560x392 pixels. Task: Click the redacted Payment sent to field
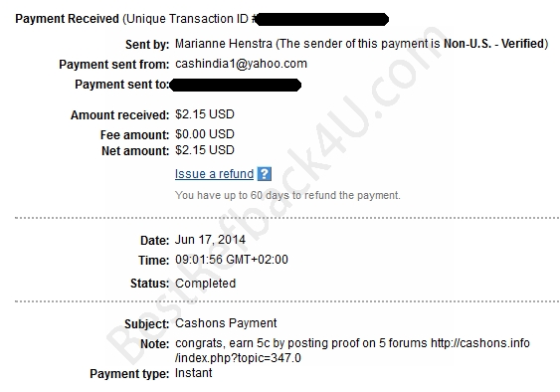tap(235, 85)
